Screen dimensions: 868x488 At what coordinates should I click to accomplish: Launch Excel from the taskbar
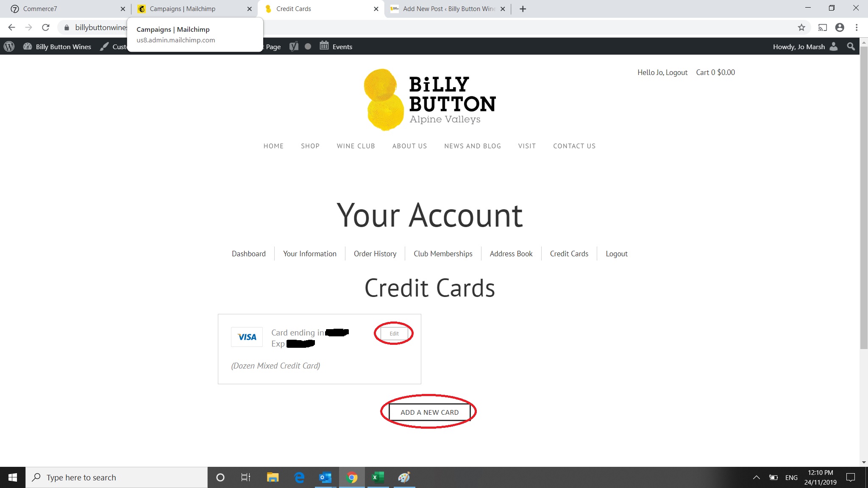pyautogui.click(x=378, y=477)
